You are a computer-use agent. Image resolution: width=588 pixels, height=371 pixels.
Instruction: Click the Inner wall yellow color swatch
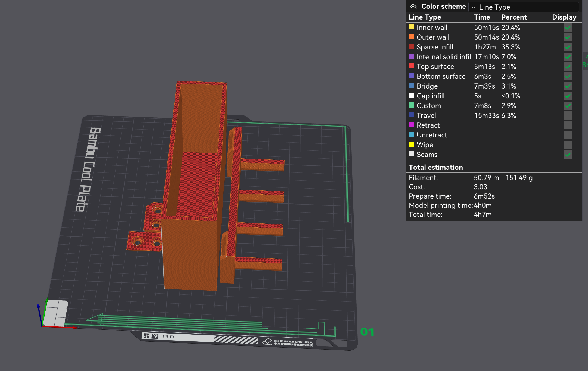[x=412, y=27]
